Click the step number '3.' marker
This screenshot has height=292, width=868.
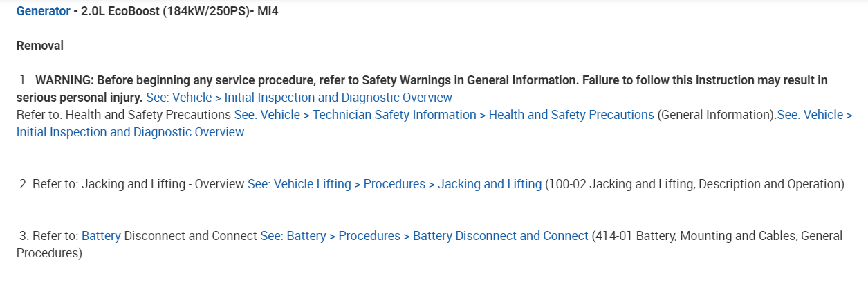24,236
